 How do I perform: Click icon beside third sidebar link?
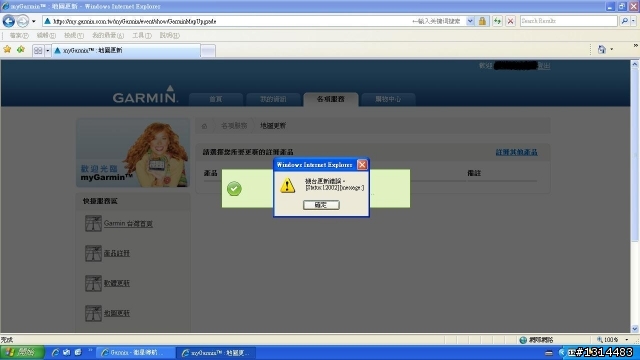click(x=93, y=283)
